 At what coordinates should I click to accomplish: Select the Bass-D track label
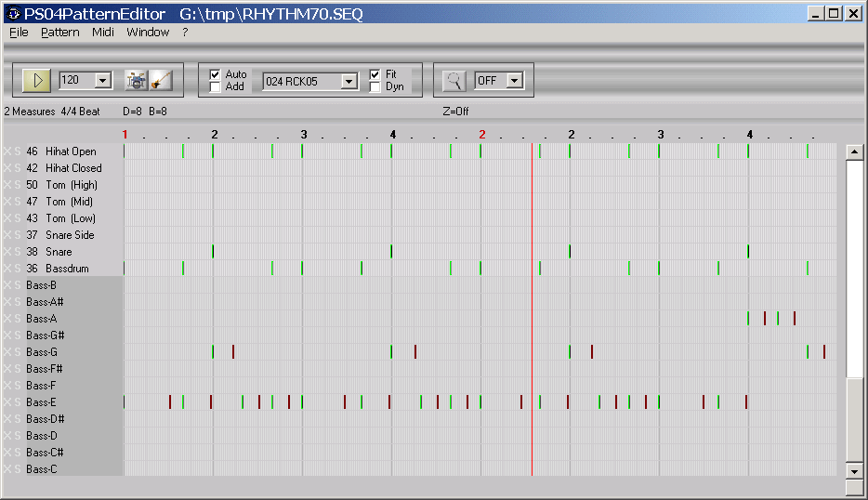click(x=42, y=436)
